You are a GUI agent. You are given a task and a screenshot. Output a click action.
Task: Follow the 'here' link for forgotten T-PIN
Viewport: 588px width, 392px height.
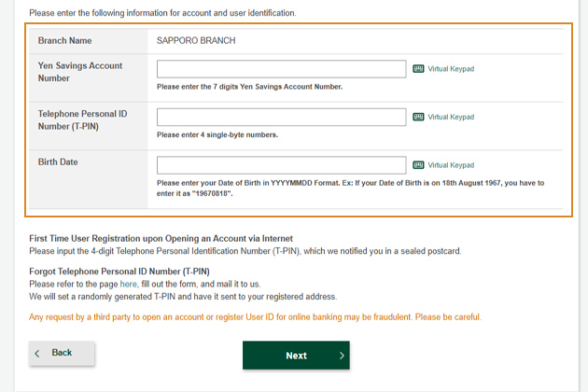coord(128,284)
